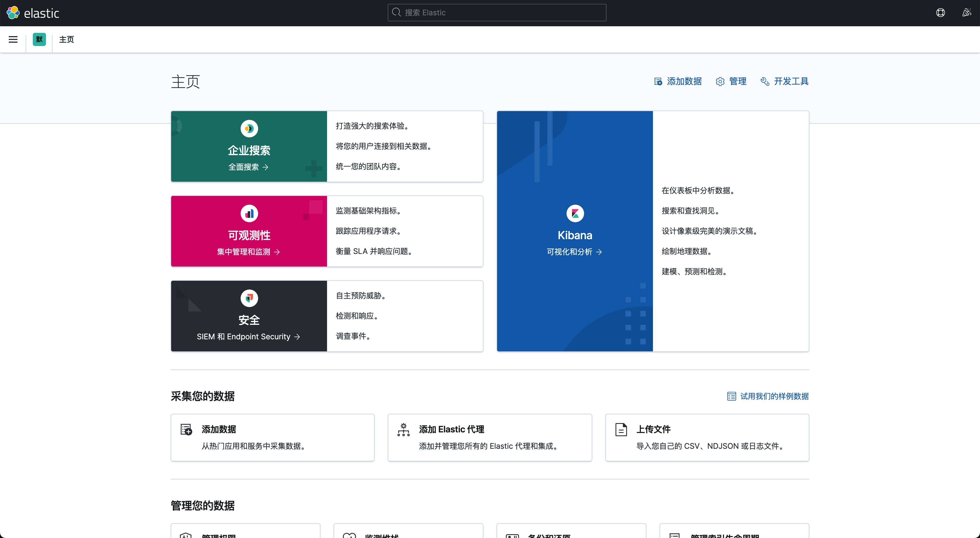The width and height of the screenshot is (980, 538).
Task: Focus the Elastic search field
Action: coord(497,13)
